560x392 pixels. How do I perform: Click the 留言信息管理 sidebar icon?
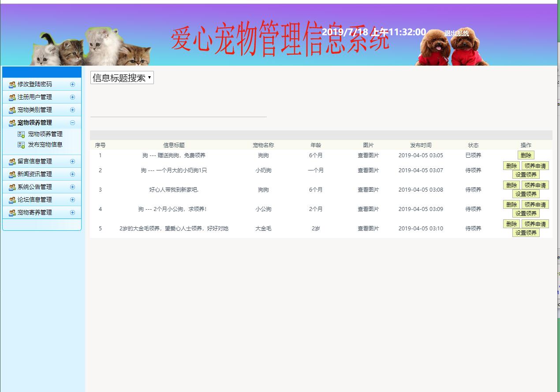pyautogui.click(x=12, y=161)
